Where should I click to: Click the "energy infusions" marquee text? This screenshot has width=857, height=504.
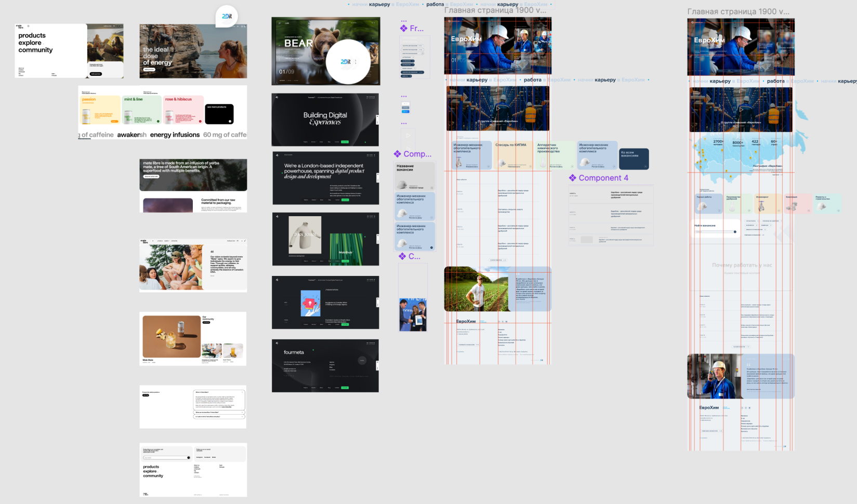click(175, 135)
